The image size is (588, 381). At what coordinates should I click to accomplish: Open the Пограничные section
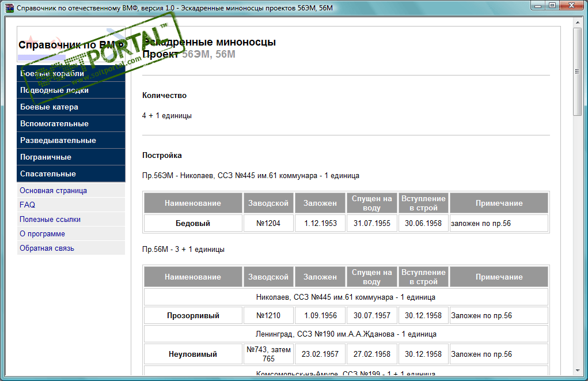tap(71, 157)
